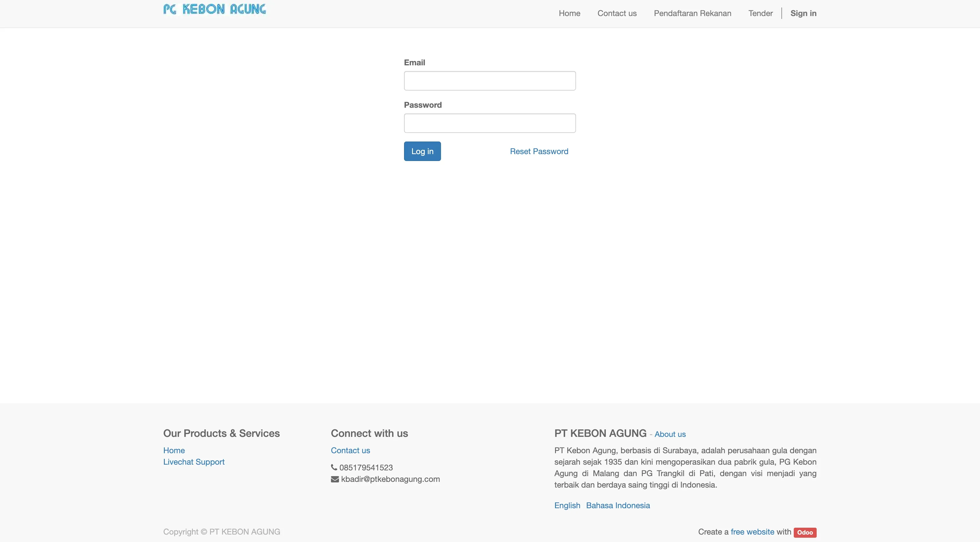
Task: Click the Log in button
Action: click(x=422, y=151)
